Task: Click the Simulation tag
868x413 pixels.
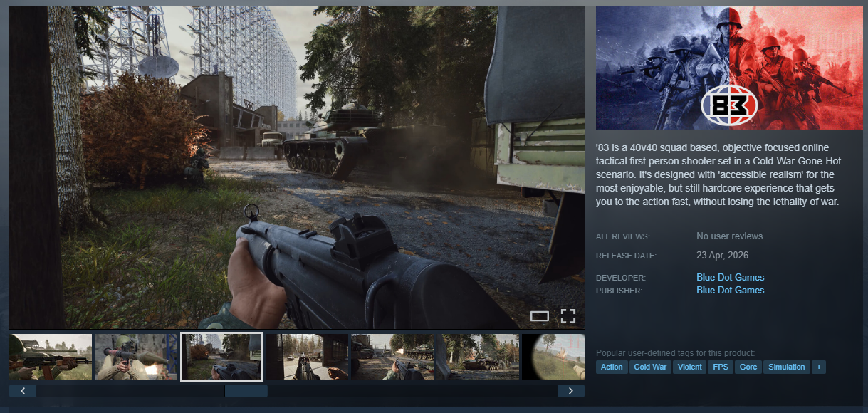Action: click(x=787, y=367)
